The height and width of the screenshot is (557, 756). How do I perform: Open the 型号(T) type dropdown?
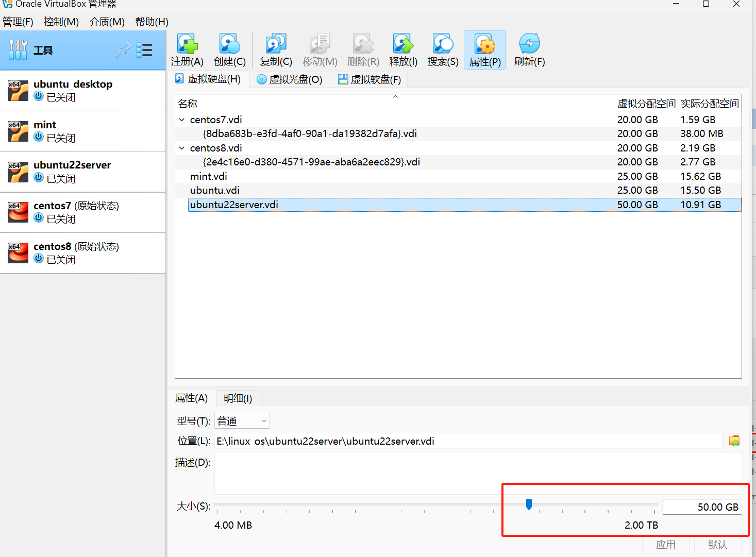click(x=242, y=421)
